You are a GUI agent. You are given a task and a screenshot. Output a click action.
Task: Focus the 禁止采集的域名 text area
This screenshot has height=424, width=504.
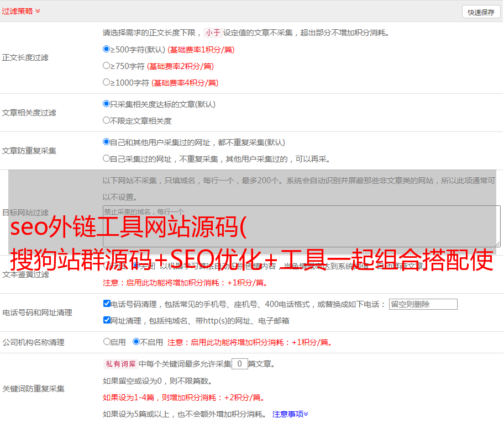coord(302,226)
